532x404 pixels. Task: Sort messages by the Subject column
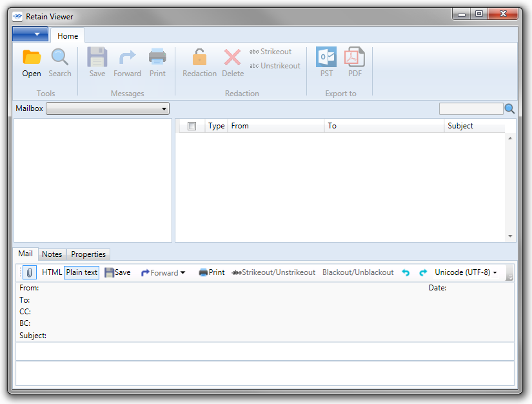475,126
